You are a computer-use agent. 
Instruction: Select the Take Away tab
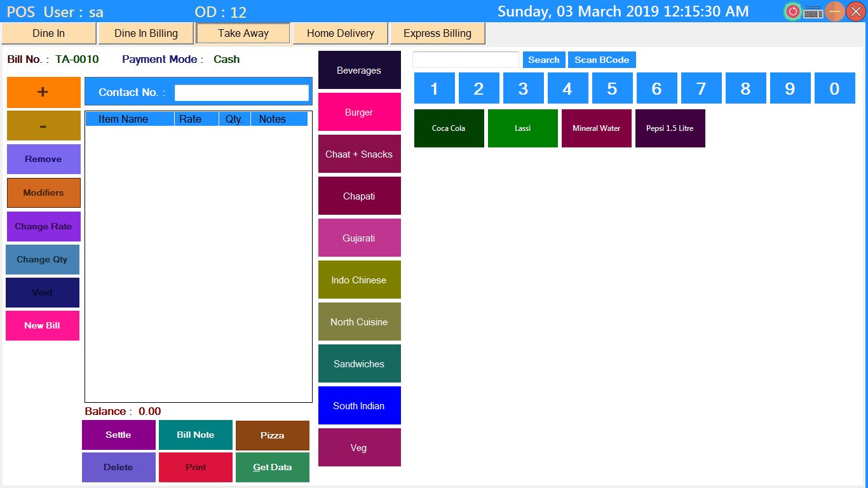tap(243, 34)
